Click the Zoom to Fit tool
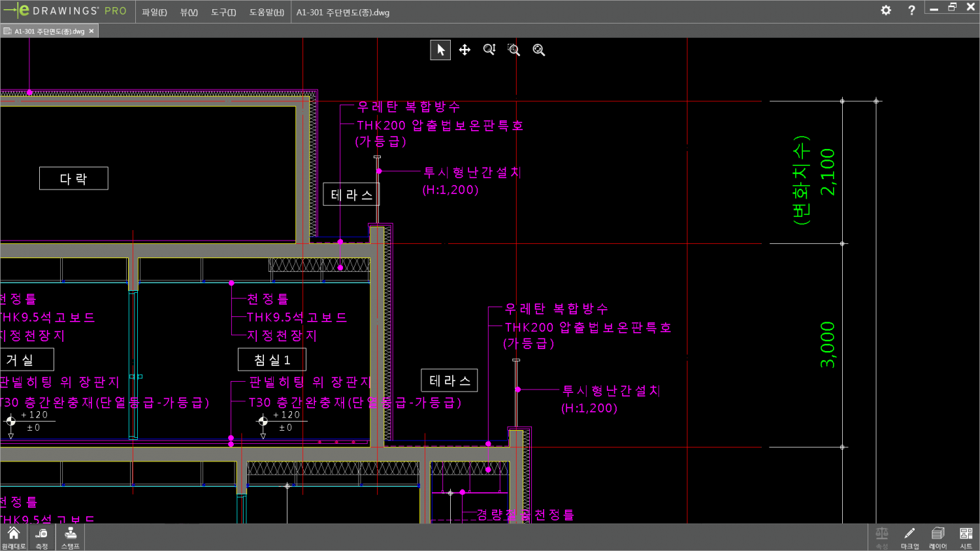980x551 pixels. pos(539,50)
